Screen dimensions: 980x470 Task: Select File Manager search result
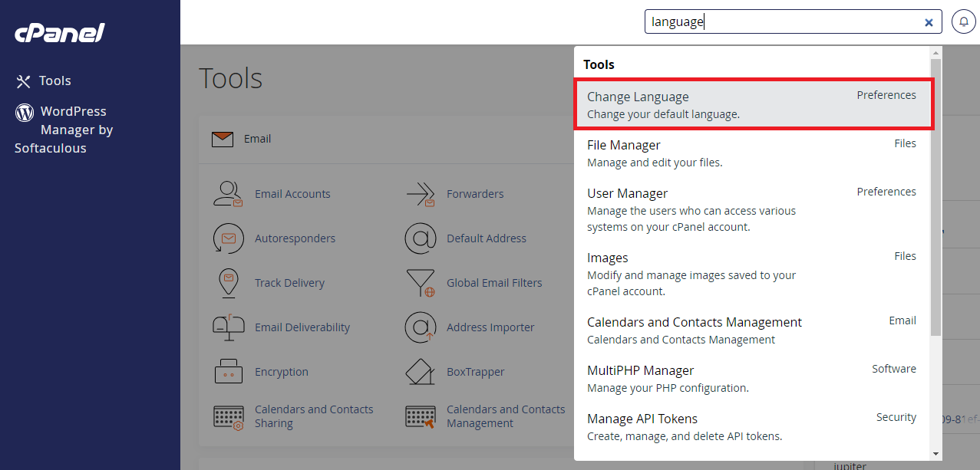point(753,153)
